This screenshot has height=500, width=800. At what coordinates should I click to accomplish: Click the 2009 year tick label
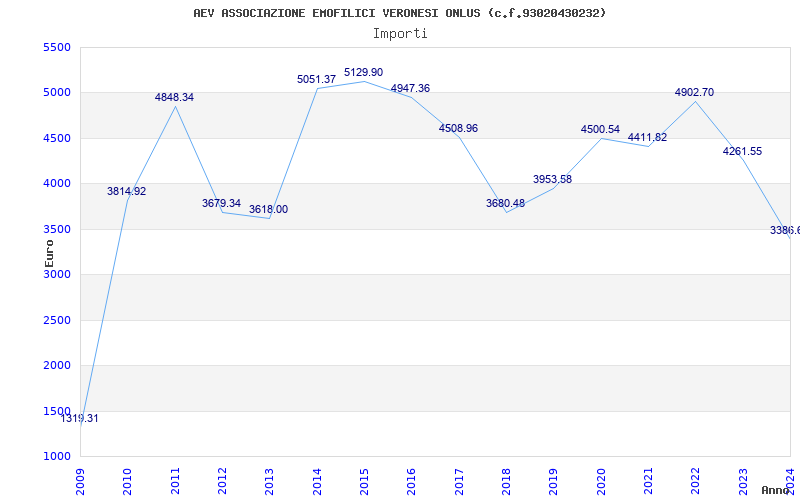click(x=80, y=481)
